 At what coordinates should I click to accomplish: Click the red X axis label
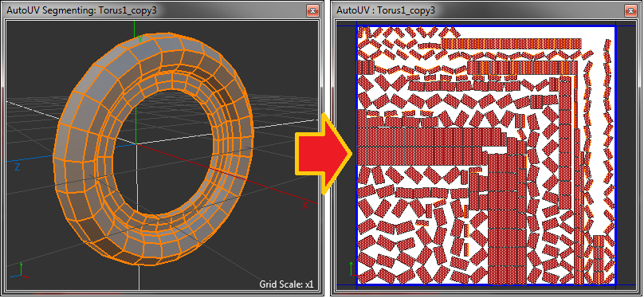[x=304, y=206]
